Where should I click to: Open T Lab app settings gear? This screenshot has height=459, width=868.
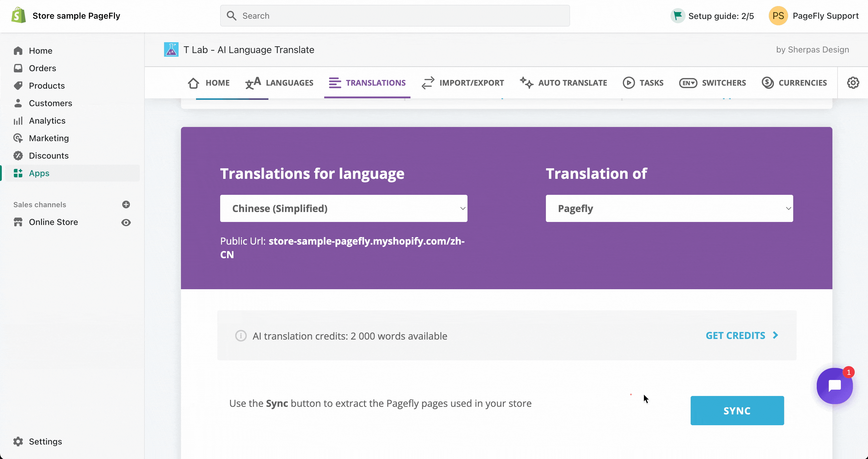coord(853,83)
